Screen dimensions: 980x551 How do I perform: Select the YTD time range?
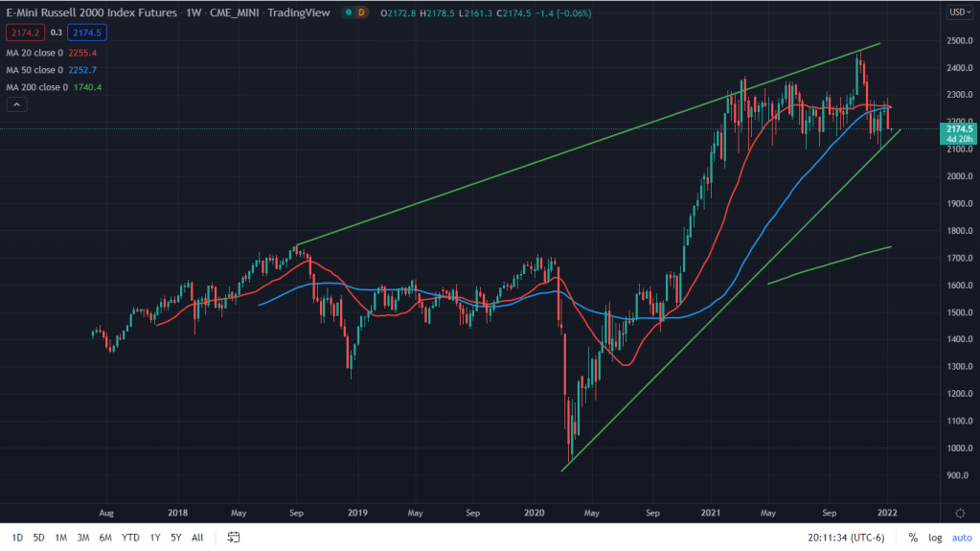coord(130,538)
